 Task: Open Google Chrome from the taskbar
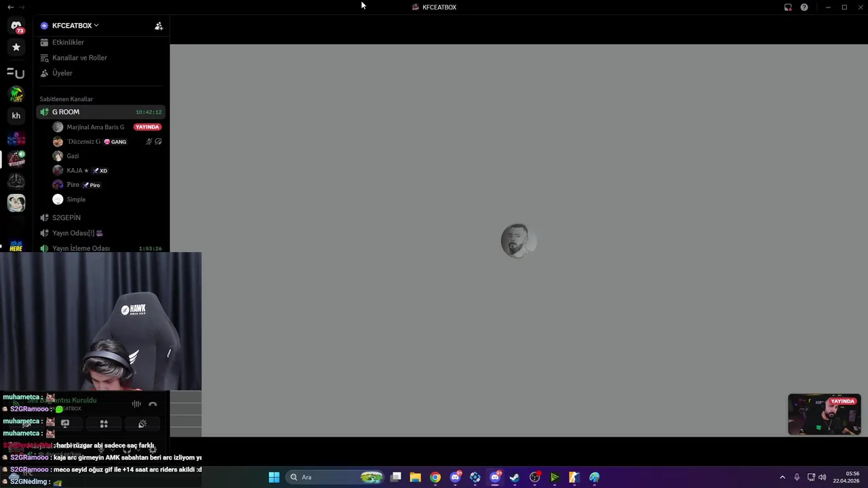pyautogui.click(x=435, y=477)
